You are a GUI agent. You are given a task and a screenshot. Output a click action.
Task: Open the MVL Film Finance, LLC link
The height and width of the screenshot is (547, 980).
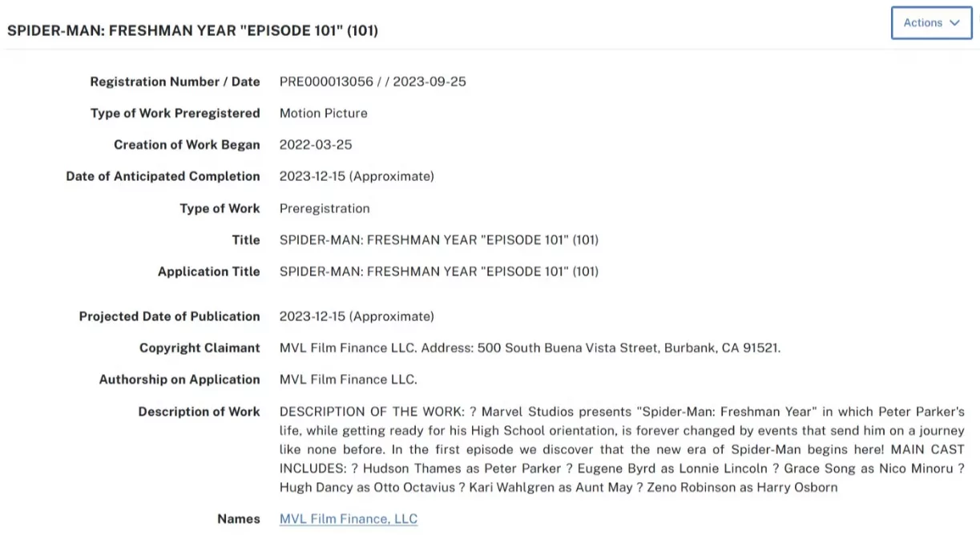coord(349,519)
